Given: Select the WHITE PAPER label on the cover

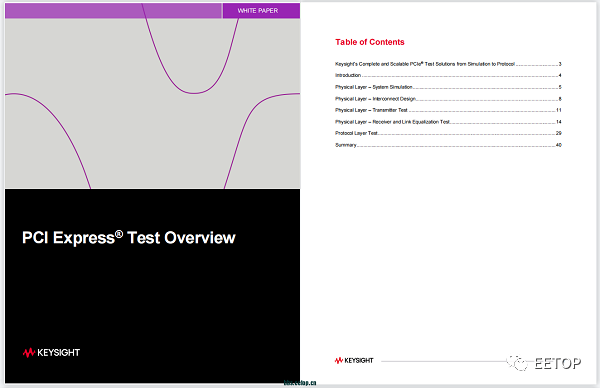Looking at the screenshot, I should point(258,11).
